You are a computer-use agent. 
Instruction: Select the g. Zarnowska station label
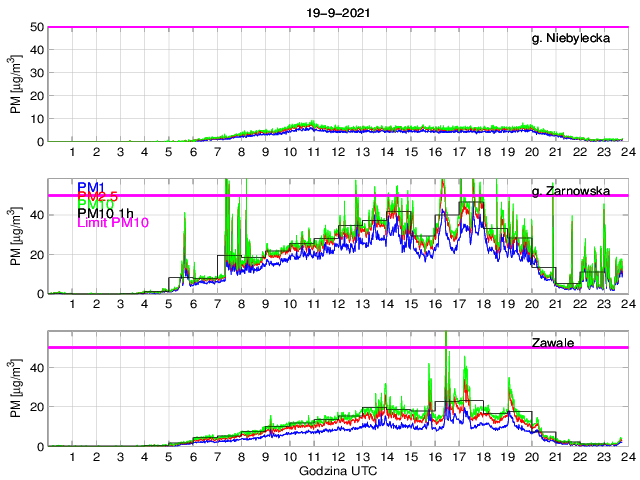(x=569, y=190)
